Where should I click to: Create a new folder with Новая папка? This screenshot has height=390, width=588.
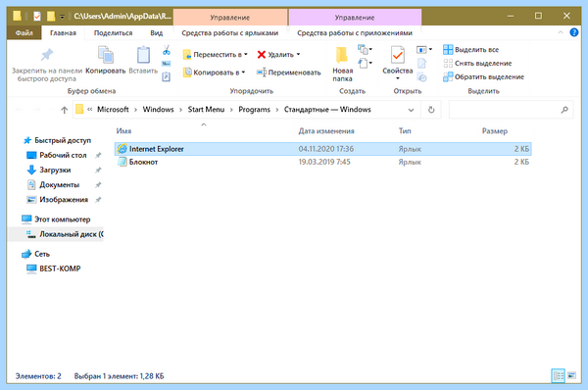point(342,64)
